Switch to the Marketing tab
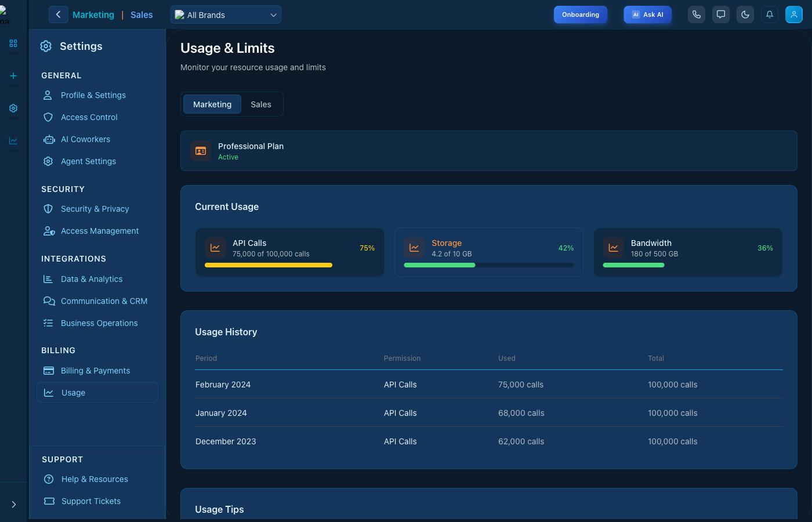Screen dimensions: 812x522 (x=212, y=104)
